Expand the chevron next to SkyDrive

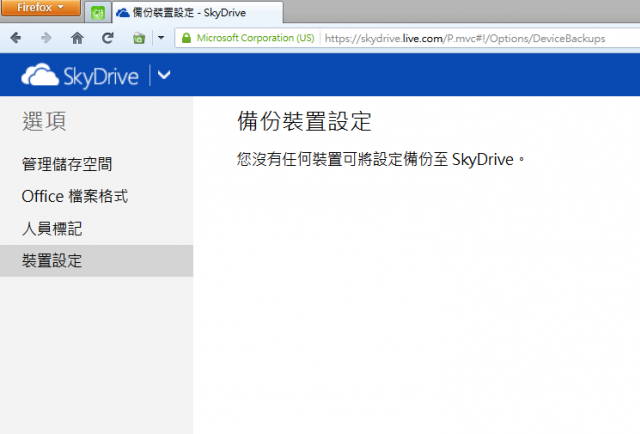[164, 75]
